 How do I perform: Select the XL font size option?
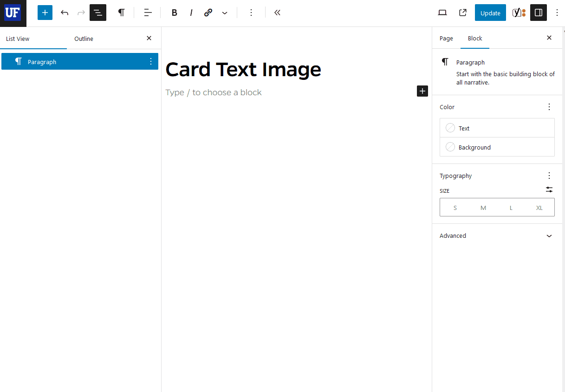click(539, 208)
